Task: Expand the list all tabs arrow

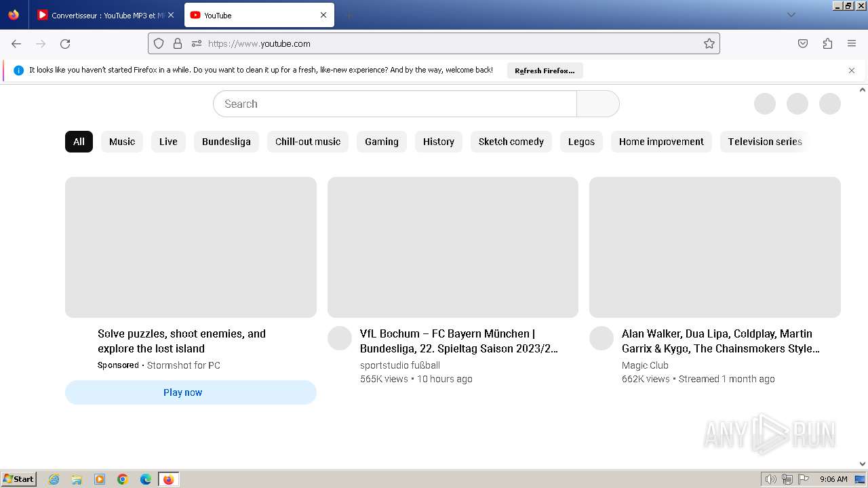Action: 791,15
